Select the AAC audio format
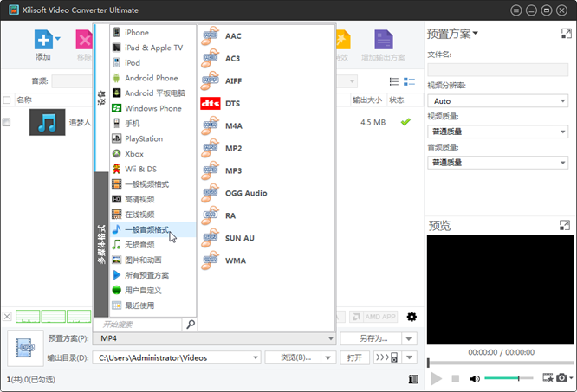 pyautogui.click(x=233, y=36)
